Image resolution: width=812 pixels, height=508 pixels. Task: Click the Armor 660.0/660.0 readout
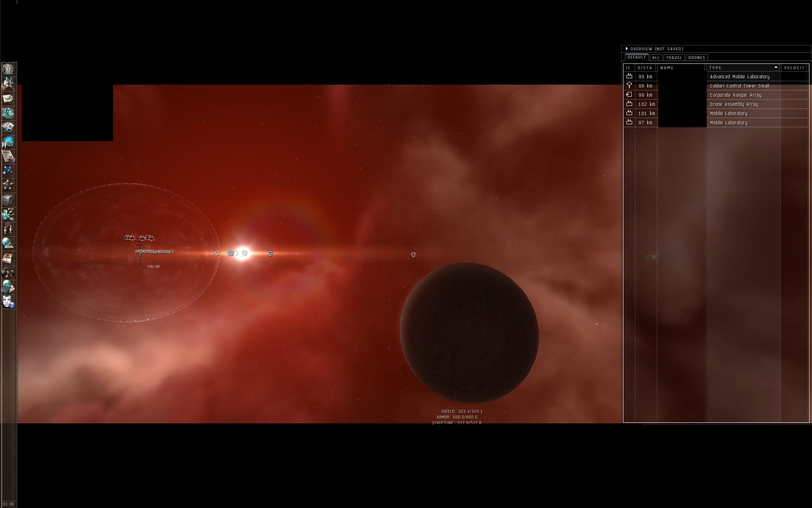[x=457, y=417]
